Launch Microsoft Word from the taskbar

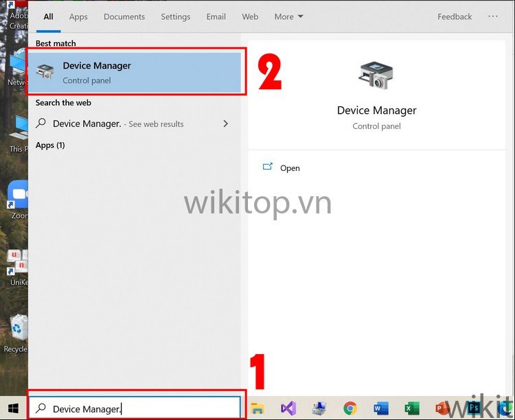pyautogui.click(x=381, y=408)
